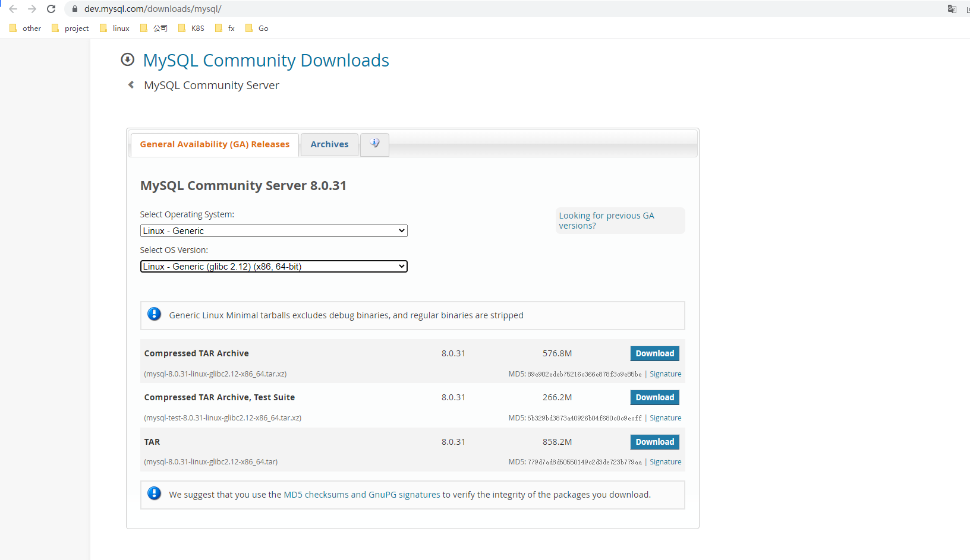Open the 'linux' bookmarks folder
Viewport: 970px width, 560px height.
click(115, 28)
